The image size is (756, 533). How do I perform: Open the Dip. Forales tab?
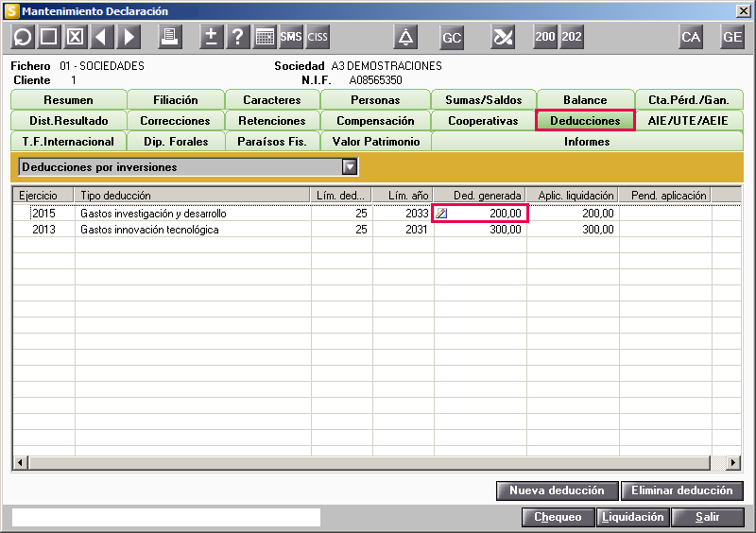point(176,142)
